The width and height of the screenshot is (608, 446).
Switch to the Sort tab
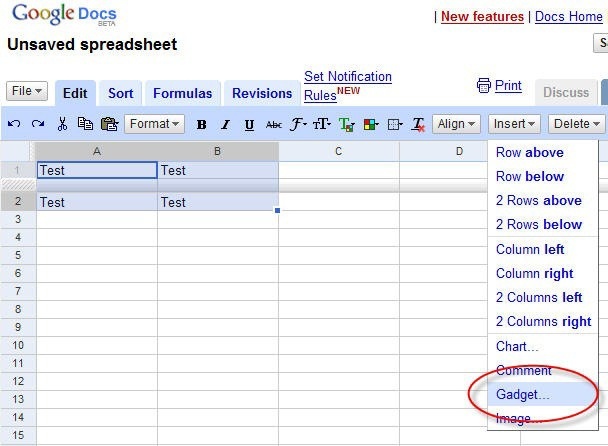pos(121,93)
